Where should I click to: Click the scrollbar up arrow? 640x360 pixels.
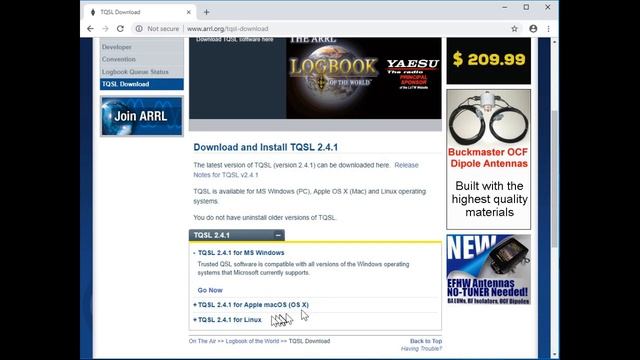[554, 42]
